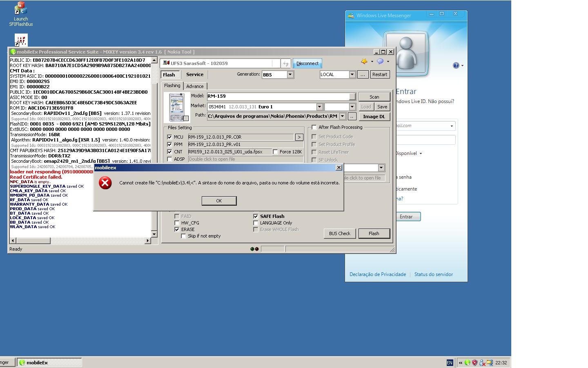Open the Path history dropdown
Screen dimensions: 588x368
[343, 117]
